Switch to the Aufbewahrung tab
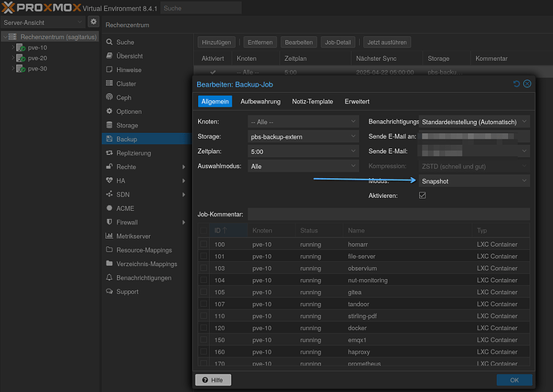 pyautogui.click(x=260, y=102)
